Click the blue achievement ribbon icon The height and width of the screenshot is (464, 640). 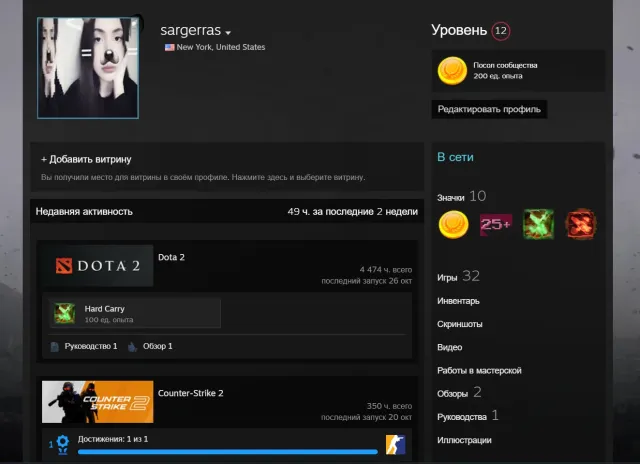[62, 445]
